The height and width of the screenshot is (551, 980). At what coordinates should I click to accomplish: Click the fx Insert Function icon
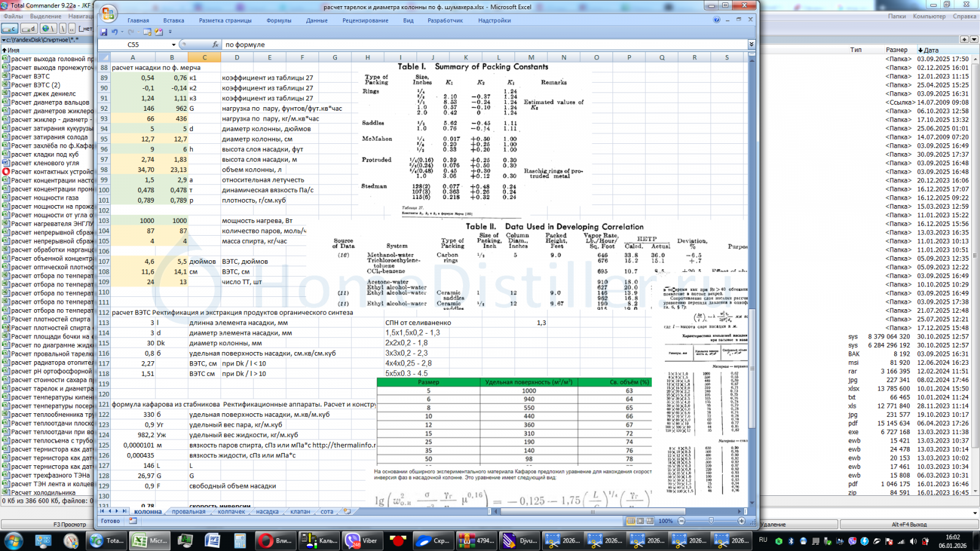point(215,45)
